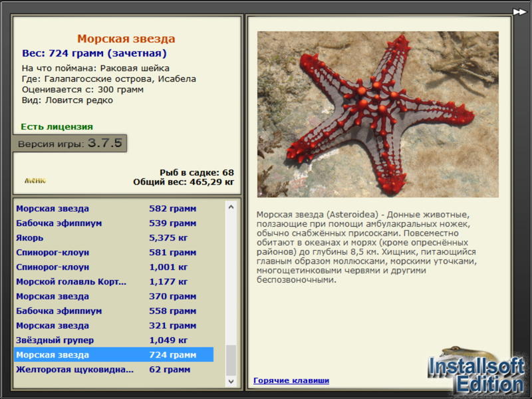
Task: Open the Меню button
Action: pos(35,180)
